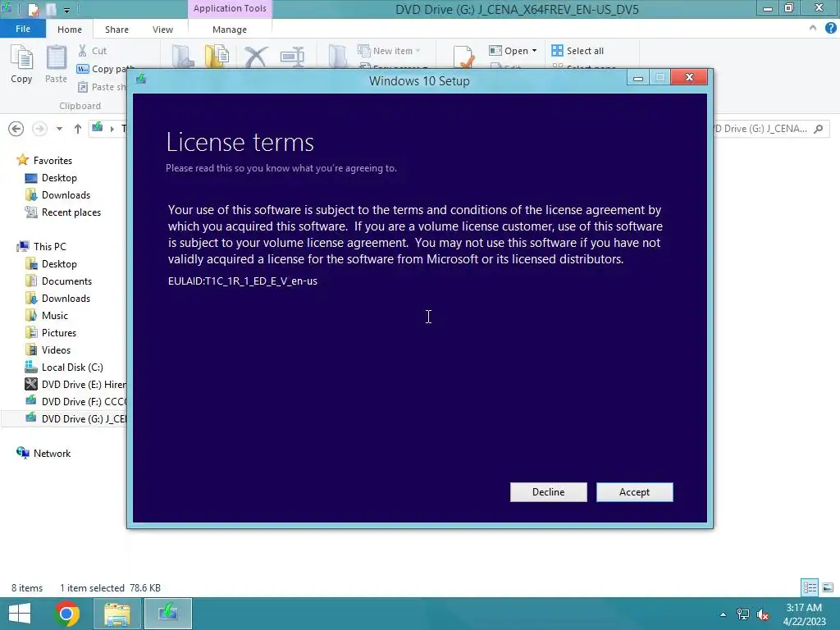Switch to the Home ribbon tab
Viewport: 840px width, 630px height.
70,30
